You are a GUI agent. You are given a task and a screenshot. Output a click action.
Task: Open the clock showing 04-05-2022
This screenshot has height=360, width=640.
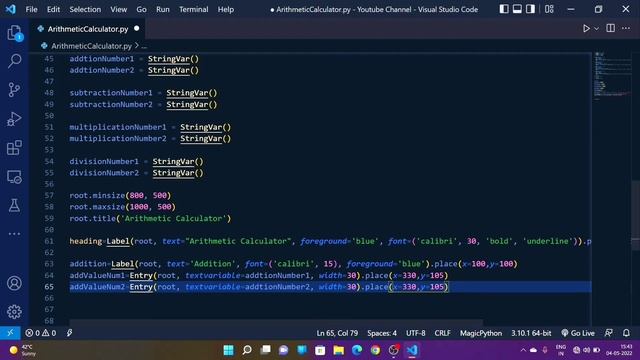619,350
